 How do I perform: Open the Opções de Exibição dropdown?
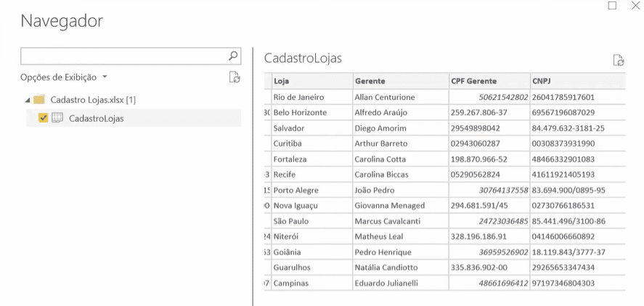pyautogui.click(x=64, y=77)
